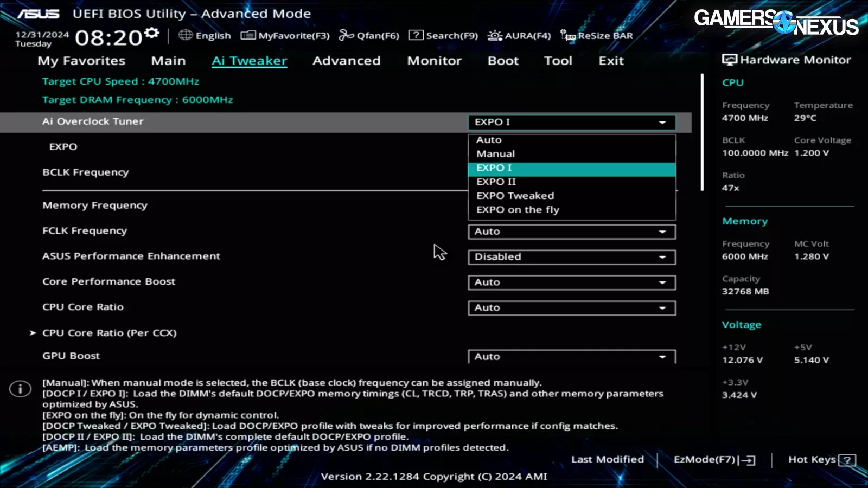
Task: Click the Last Modified button
Action: tap(607, 460)
